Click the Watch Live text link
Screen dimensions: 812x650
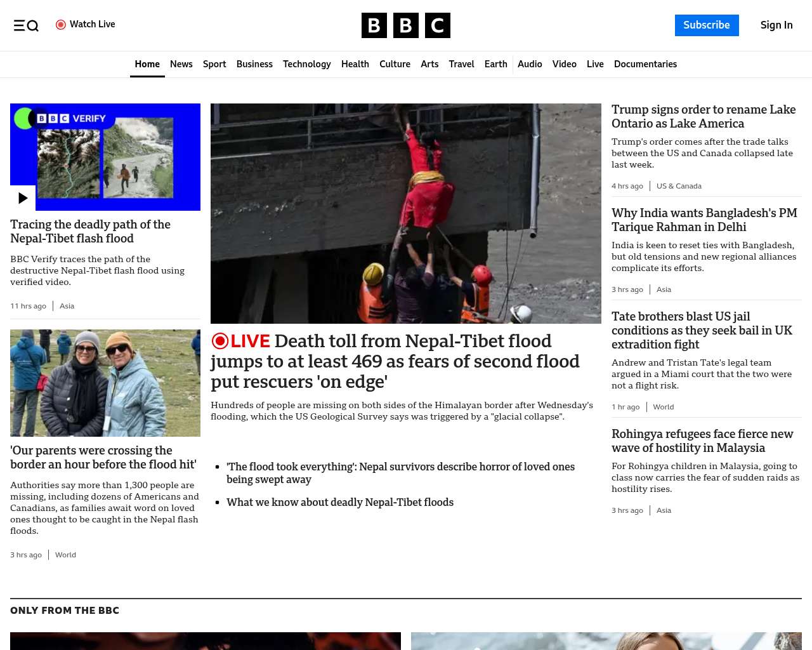(x=93, y=24)
